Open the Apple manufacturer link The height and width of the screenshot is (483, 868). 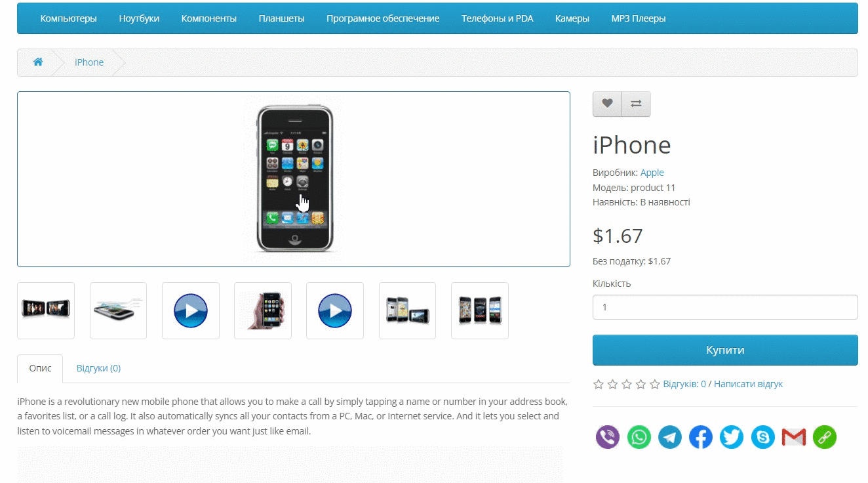click(x=652, y=173)
